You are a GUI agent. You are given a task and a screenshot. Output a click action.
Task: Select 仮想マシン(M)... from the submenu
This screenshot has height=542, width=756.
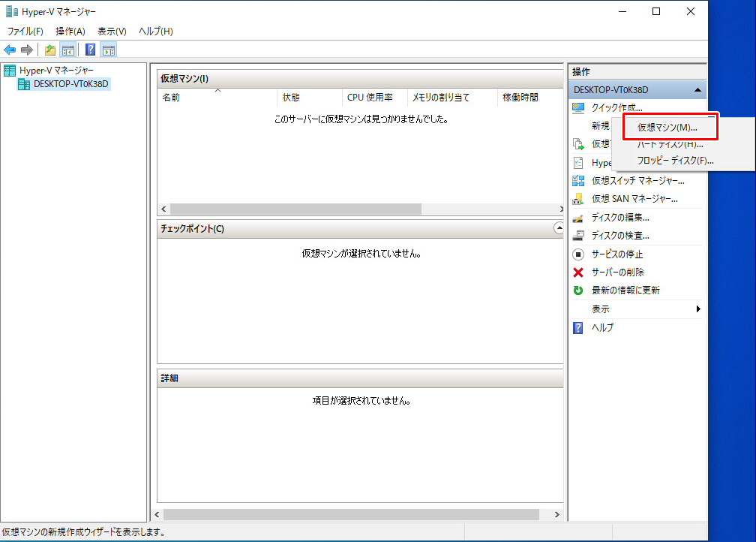tap(667, 128)
